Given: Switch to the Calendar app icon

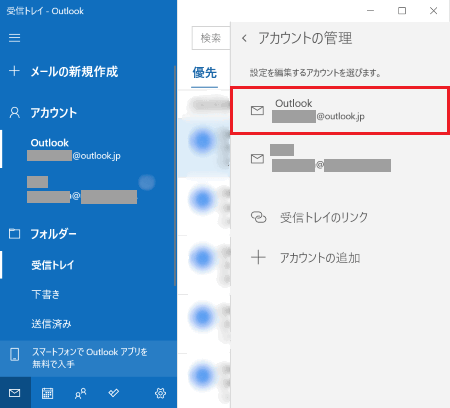Looking at the screenshot, I should pyautogui.click(x=47, y=393).
